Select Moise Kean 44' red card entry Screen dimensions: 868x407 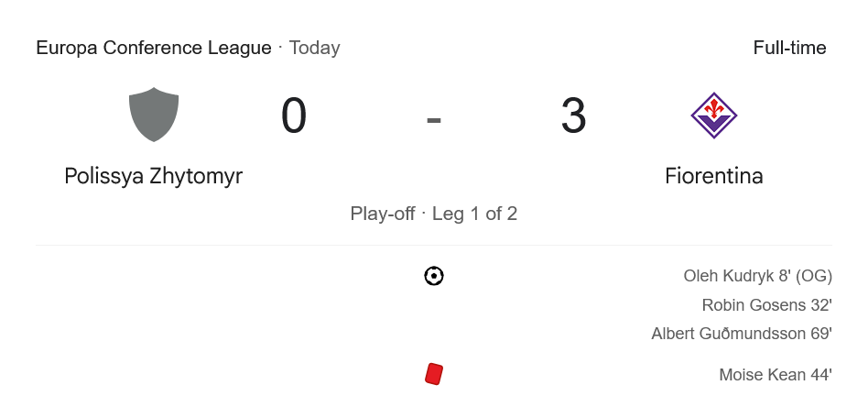point(776,375)
